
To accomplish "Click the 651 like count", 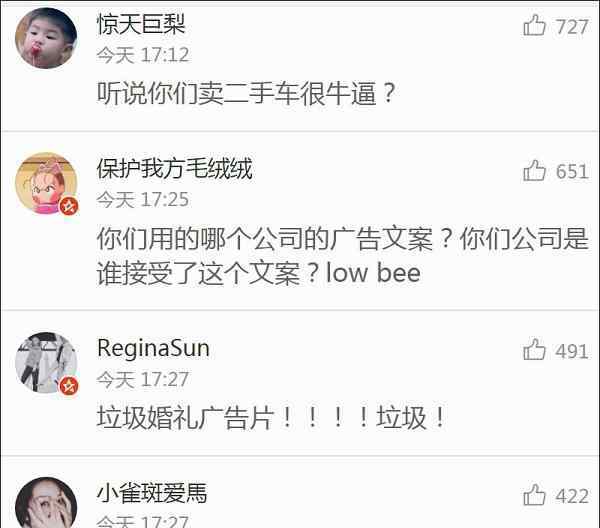I will [572, 171].
